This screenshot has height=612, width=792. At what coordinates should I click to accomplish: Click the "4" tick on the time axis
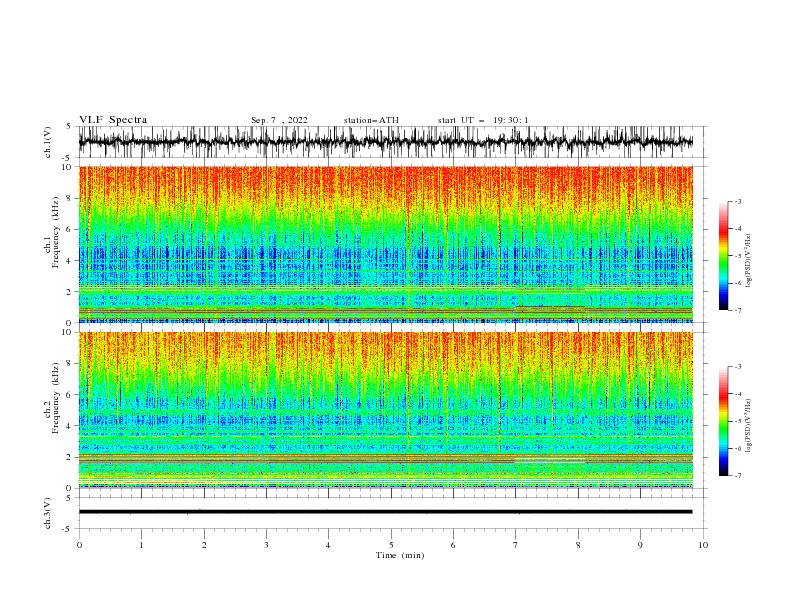(x=328, y=545)
